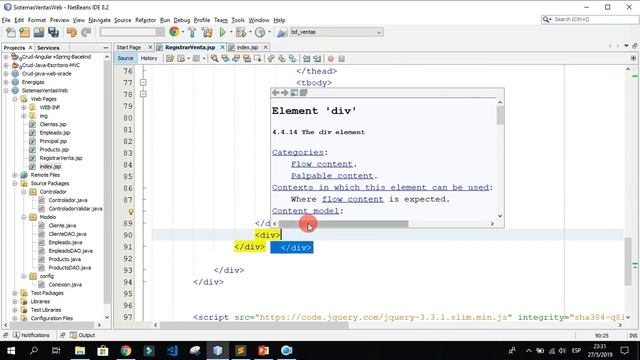This screenshot has width=640, height=360.
Task: Open dropdown arrow next to Chrome browser icon
Action: pyautogui.click(x=182, y=32)
